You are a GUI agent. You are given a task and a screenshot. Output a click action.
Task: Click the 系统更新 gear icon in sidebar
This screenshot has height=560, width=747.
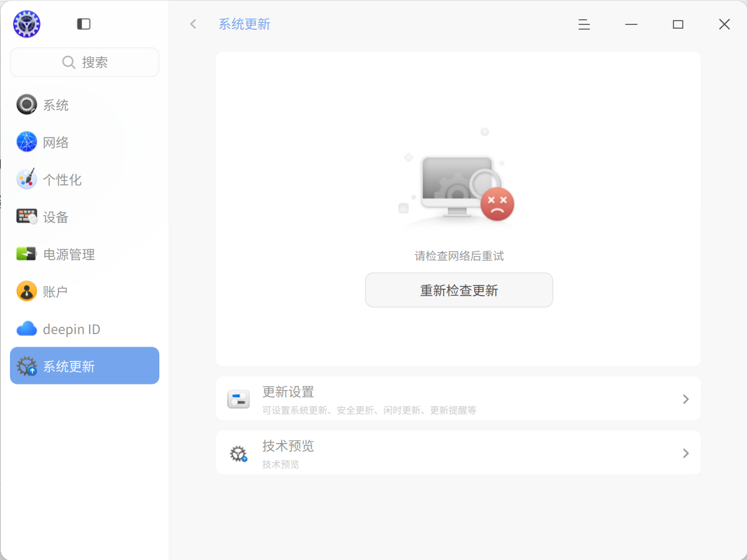27,366
